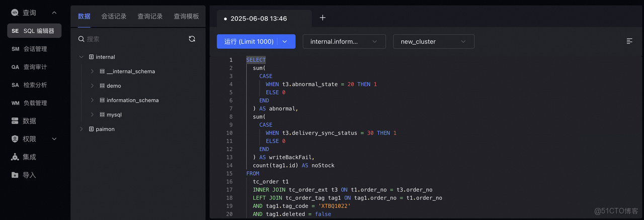Open 负载管理 workload management
This screenshot has width=644, height=220.
click(x=35, y=103)
